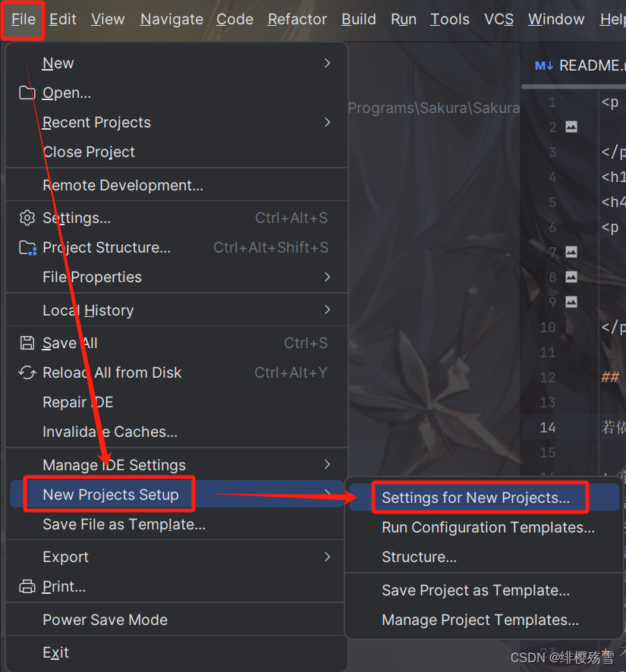This screenshot has width=626, height=672.
Task: Click the image gutter icon on line 8
Action: 571,278
